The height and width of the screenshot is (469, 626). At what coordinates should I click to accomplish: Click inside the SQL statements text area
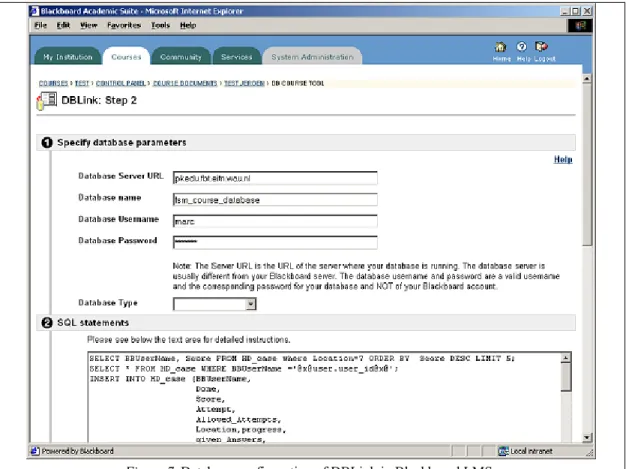pyautogui.click(x=324, y=397)
